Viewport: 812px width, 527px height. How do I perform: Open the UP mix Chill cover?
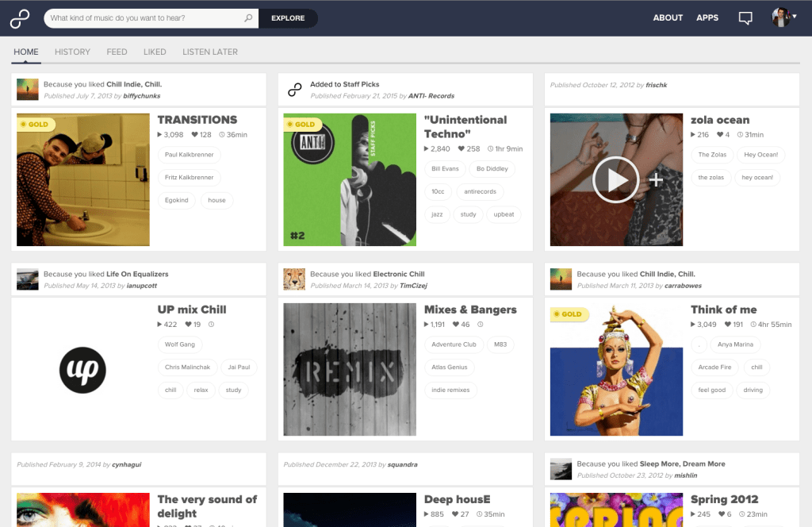(x=82, y=370)
